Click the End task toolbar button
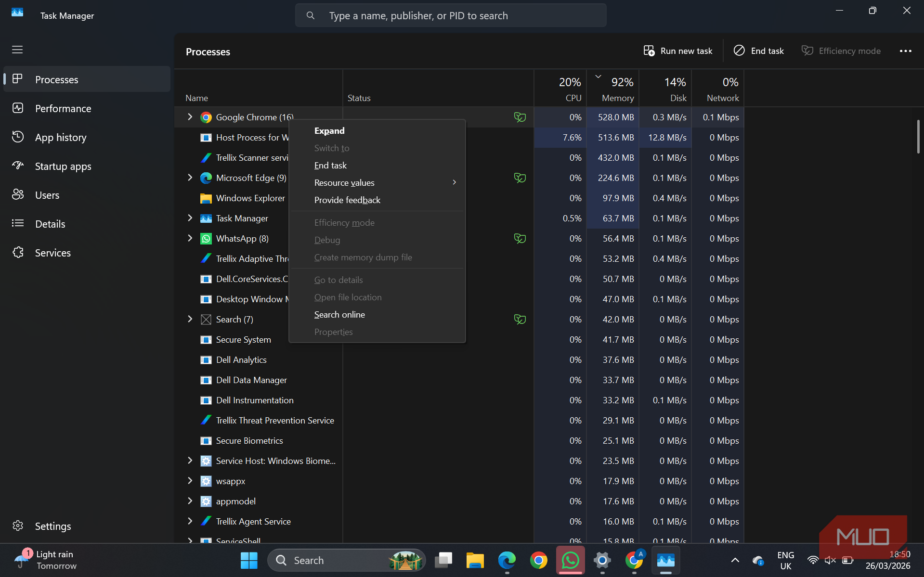Image resolution: width=924 pixels, height=577 pixels. 758,51
